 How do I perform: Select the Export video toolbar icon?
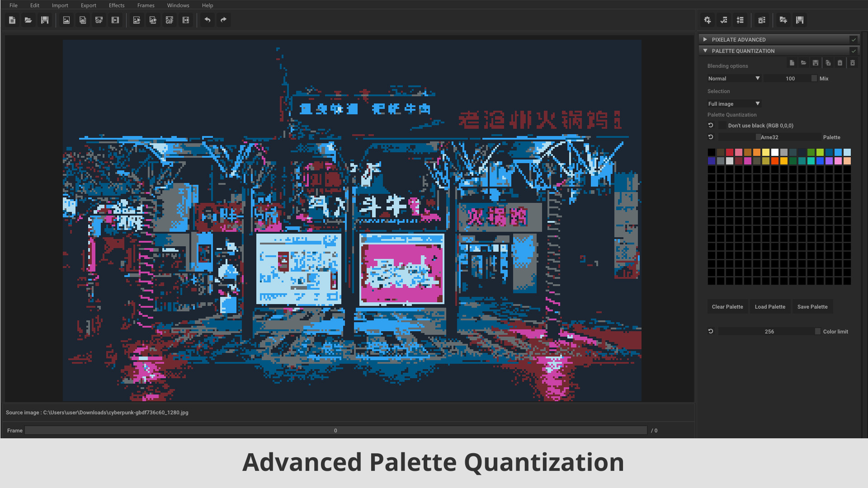click(186, 20)
